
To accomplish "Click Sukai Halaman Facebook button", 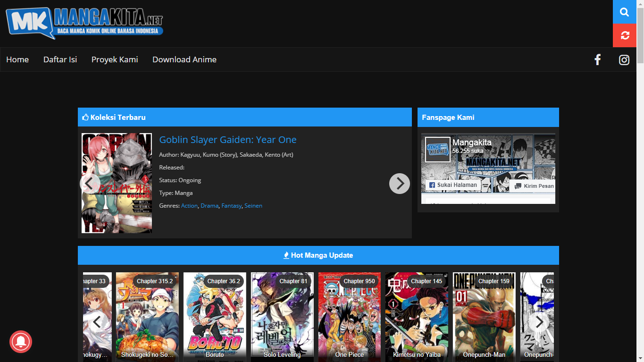I will point(453,185).
